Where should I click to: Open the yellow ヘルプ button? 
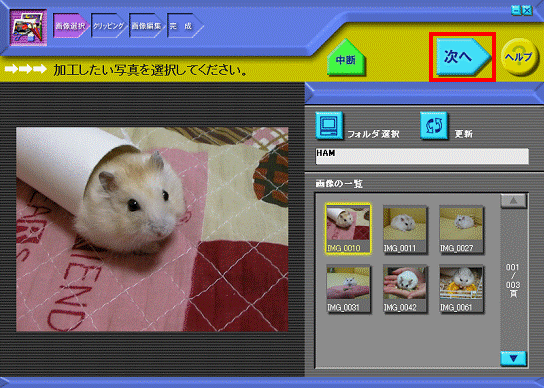(519, 57)
